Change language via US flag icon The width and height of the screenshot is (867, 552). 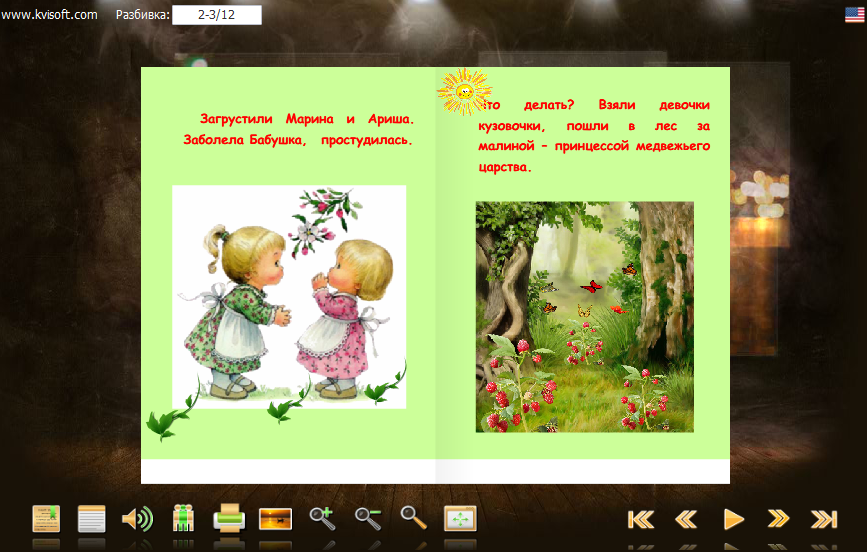854,15
